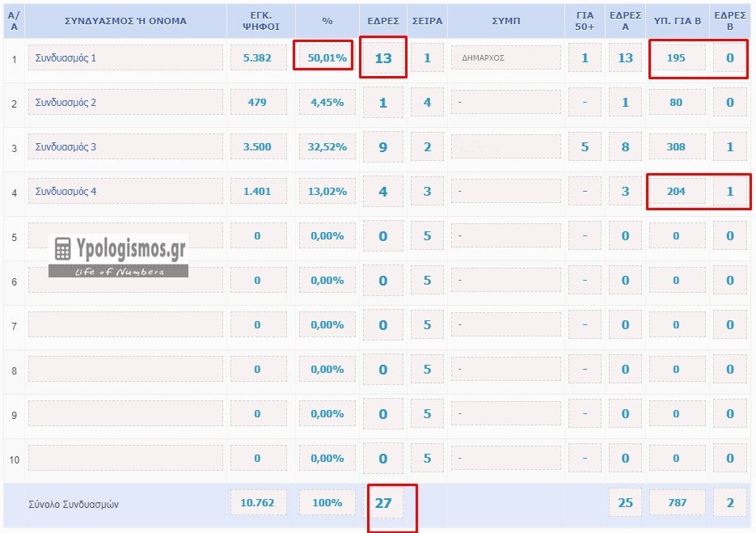
Task: Click the ΣΕΙΡΑ value 2 in row 3
Action: click(x=427, y=146)
